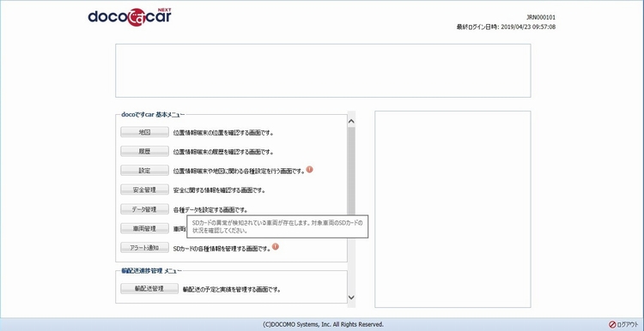Screen dimensions: 644x331
Task: Click the docoですcar 基本メニュー heading
Action: tap(153, 115)
